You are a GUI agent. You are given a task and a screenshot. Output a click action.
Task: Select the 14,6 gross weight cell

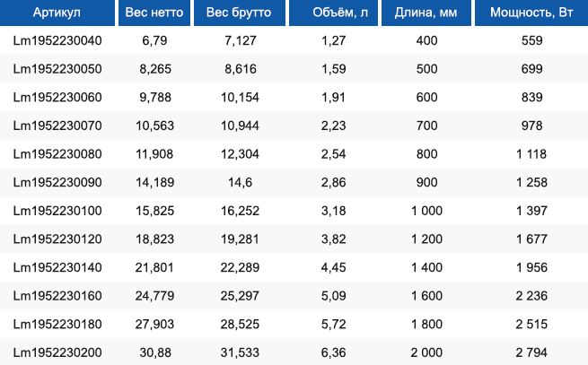(240, 183)
